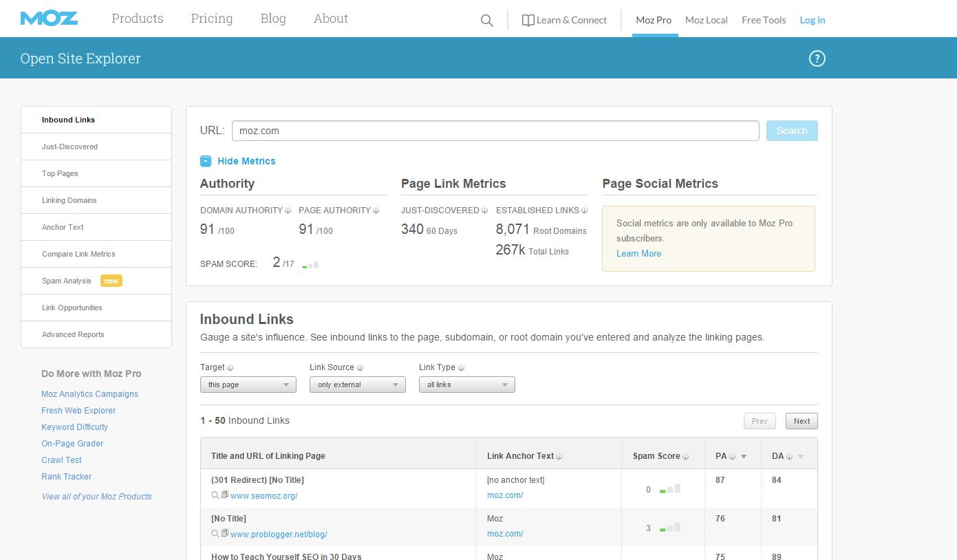Click info icon beside Spam Score column header
Viewport: 957px width, 560px height.
click(685, 456)
